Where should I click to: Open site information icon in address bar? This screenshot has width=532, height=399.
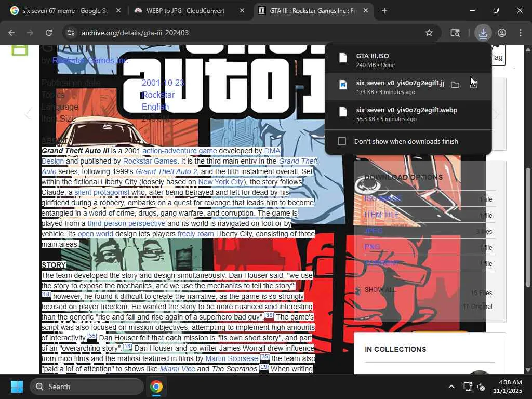(x=71, y=33)
